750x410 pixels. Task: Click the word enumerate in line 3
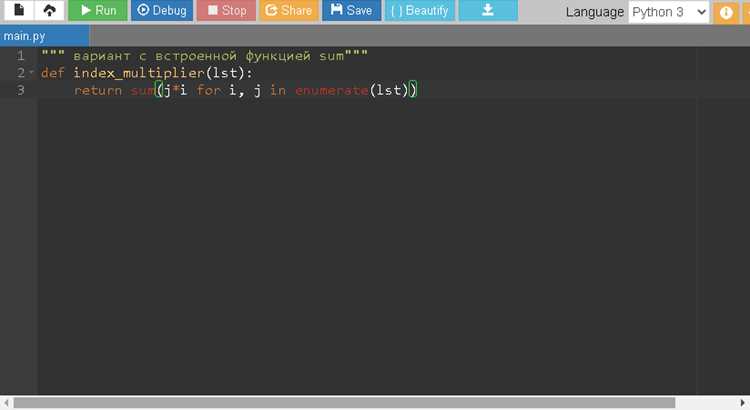[331, 90]
